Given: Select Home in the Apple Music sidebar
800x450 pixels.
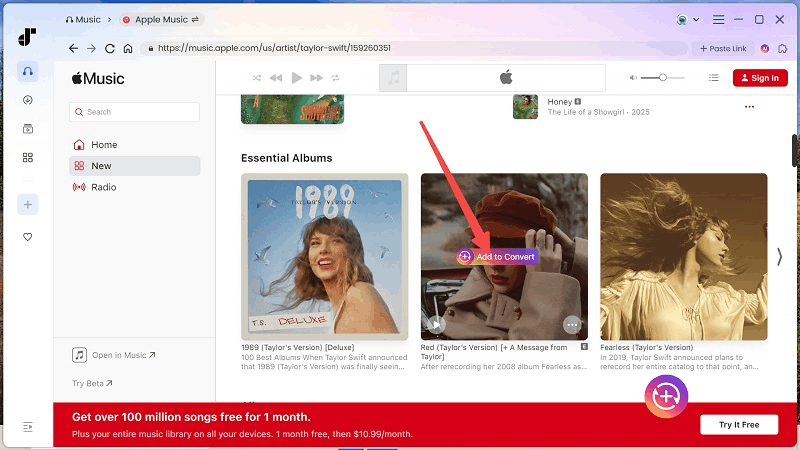Looking at the screenshot, I should click(104, 145).
